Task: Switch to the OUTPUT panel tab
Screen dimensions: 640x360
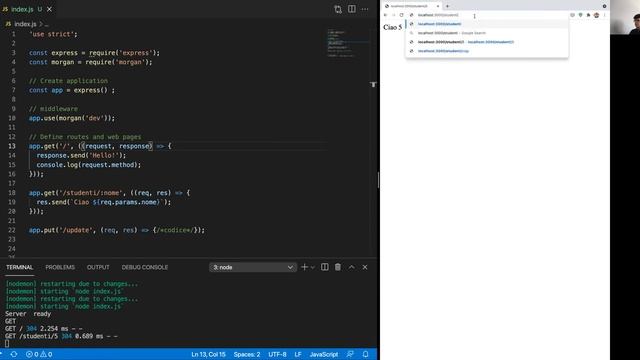Action: [x=98, y=267]
